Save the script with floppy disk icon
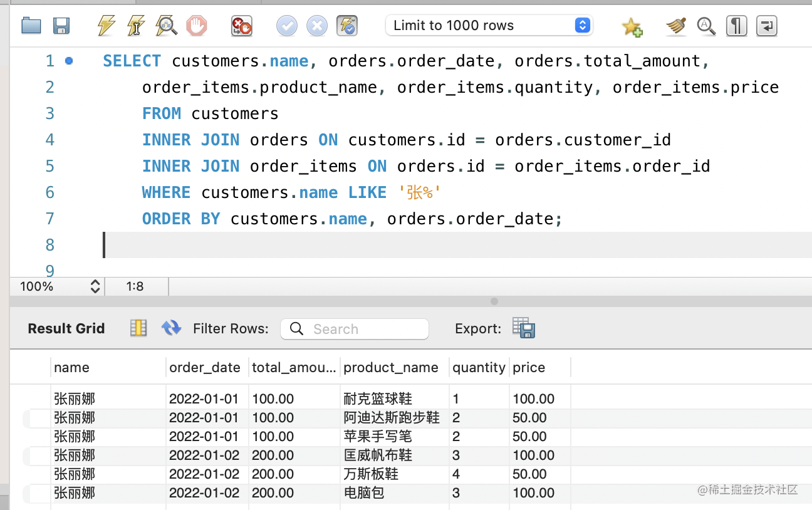This screenshot has height=510, width=812. (61, 26)
